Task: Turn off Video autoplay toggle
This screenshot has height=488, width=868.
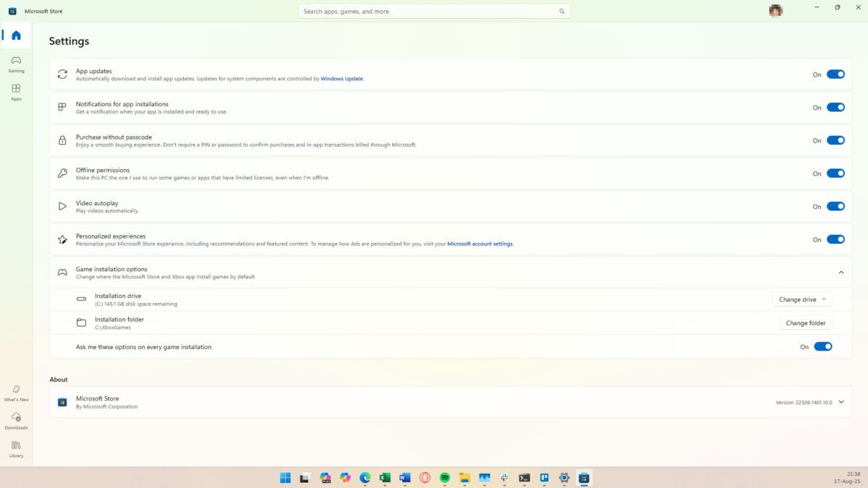Action: (835, 206)
